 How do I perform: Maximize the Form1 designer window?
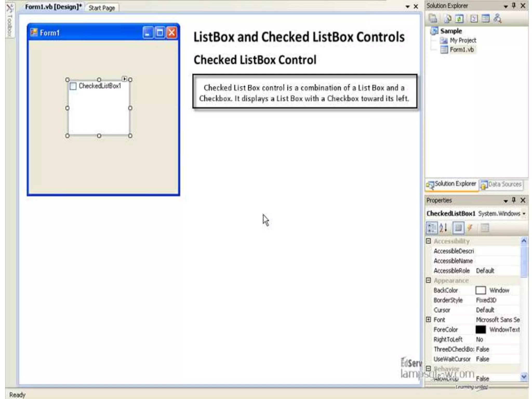point(160,33)
